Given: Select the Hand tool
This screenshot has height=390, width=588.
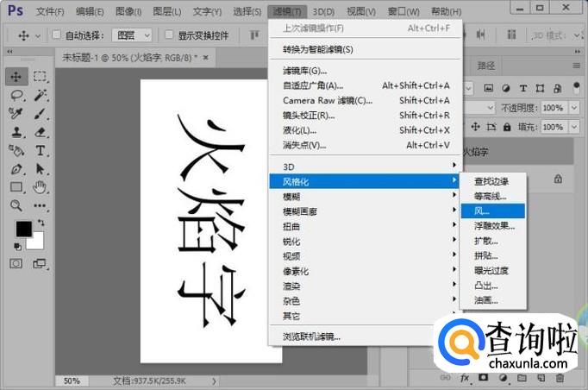Looking at the screenshot, I should tap(40, 187).
